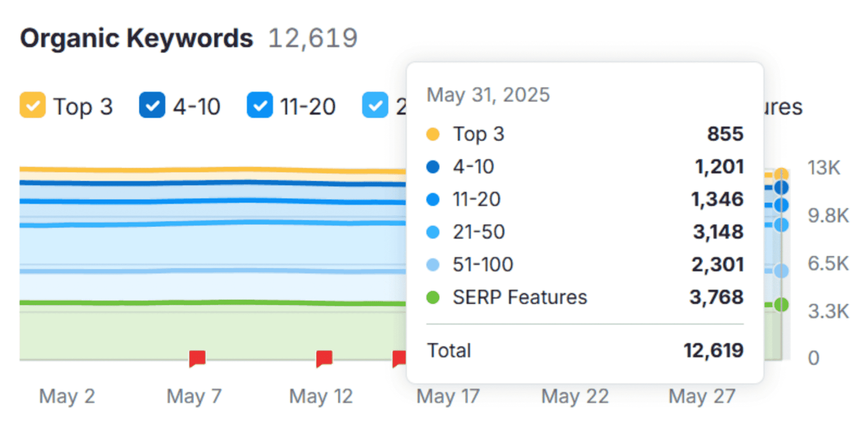This screenshot has height=440, width=868.
Task: Select the yellow Top 3 point on chart edge
Action: tap(781, 174)
